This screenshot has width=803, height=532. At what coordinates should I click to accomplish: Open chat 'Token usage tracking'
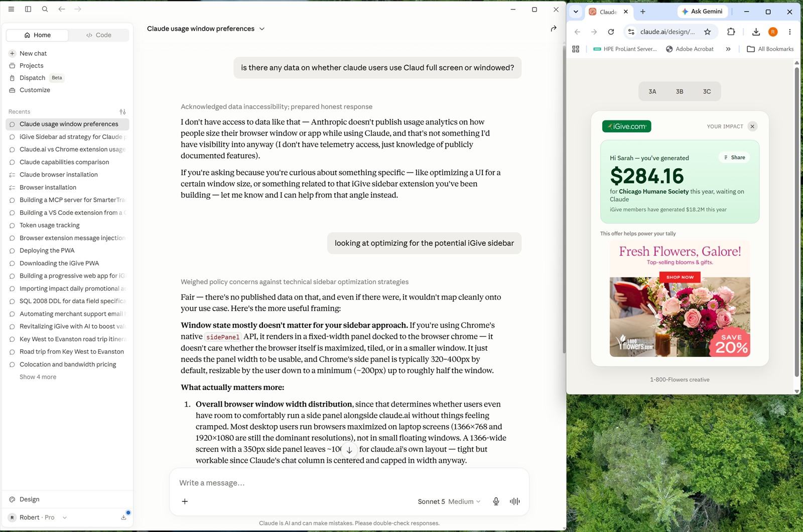tap(67, 225)
